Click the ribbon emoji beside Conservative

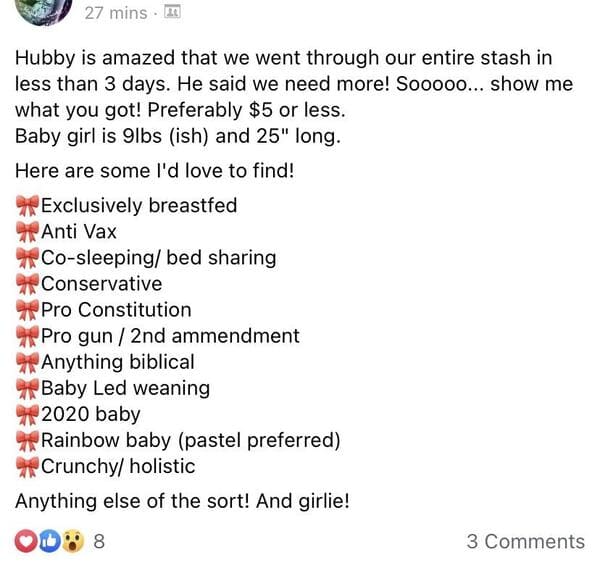pyautogui.click(x=28, y=284)
